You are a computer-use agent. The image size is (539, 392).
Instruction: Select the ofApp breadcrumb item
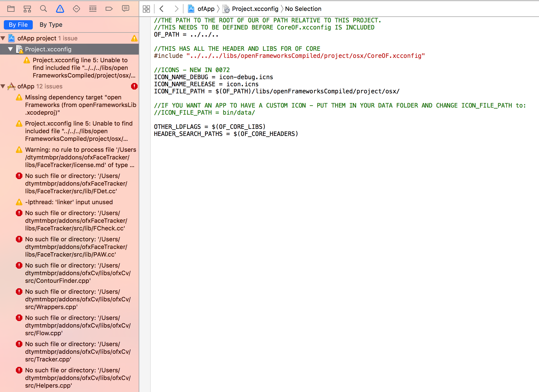point(206,9)
